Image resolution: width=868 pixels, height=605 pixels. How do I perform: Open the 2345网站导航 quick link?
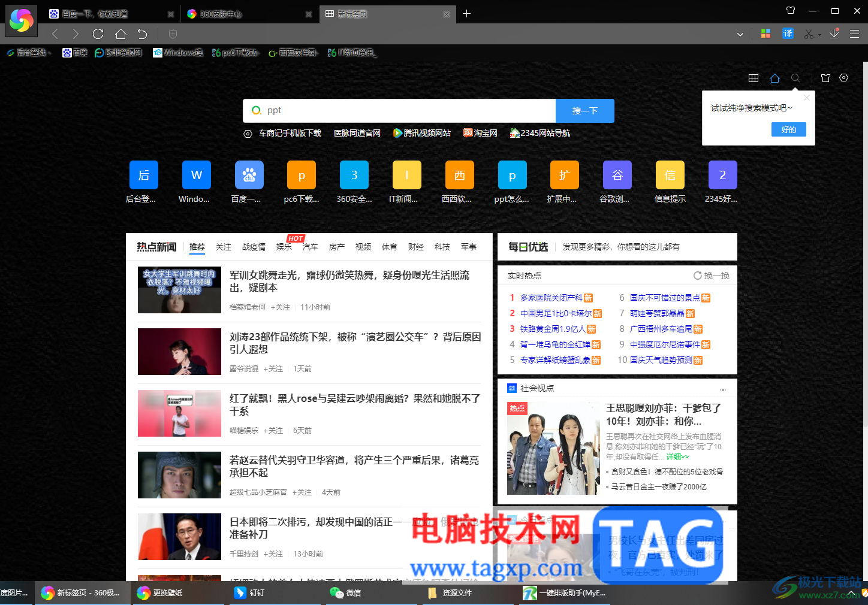[540, 133]
